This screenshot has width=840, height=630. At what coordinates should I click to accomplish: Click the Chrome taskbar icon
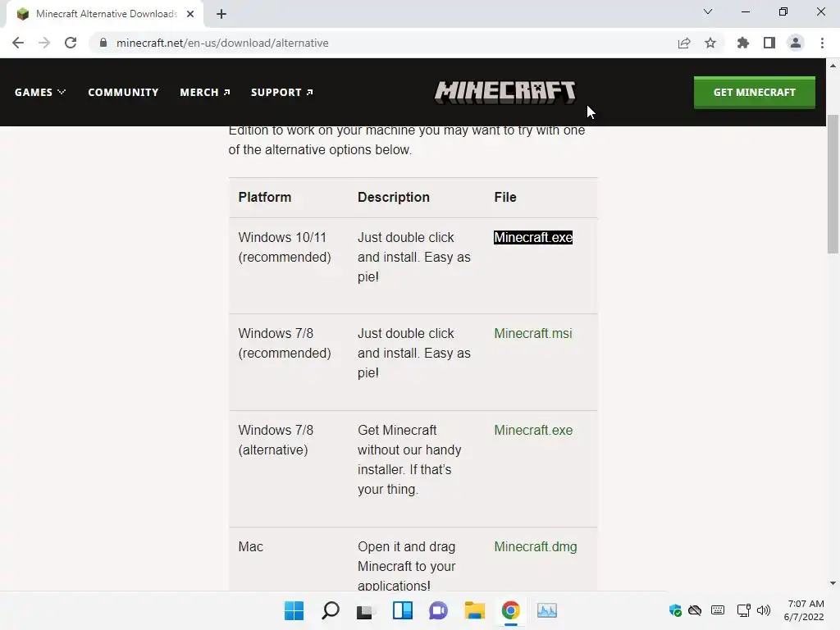coord(510,610)
